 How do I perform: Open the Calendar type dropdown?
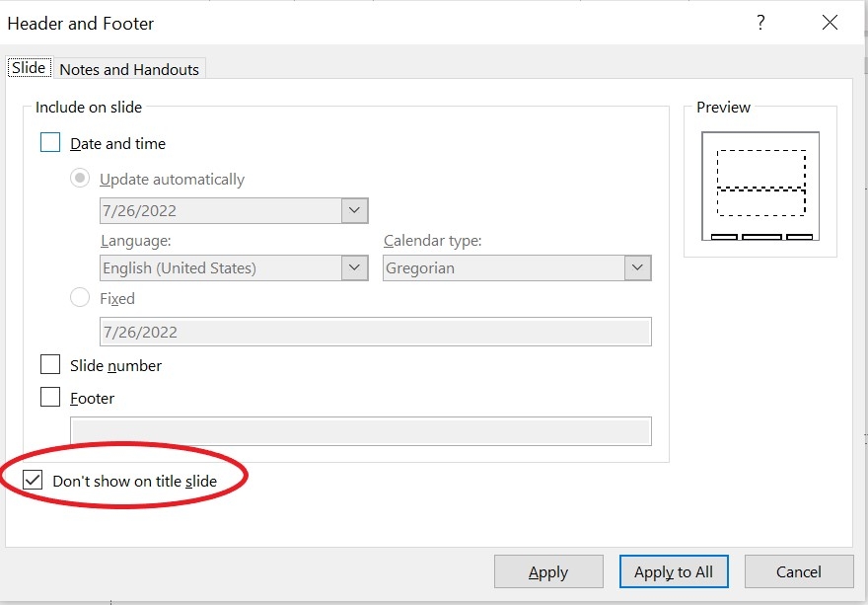[638, 267]
